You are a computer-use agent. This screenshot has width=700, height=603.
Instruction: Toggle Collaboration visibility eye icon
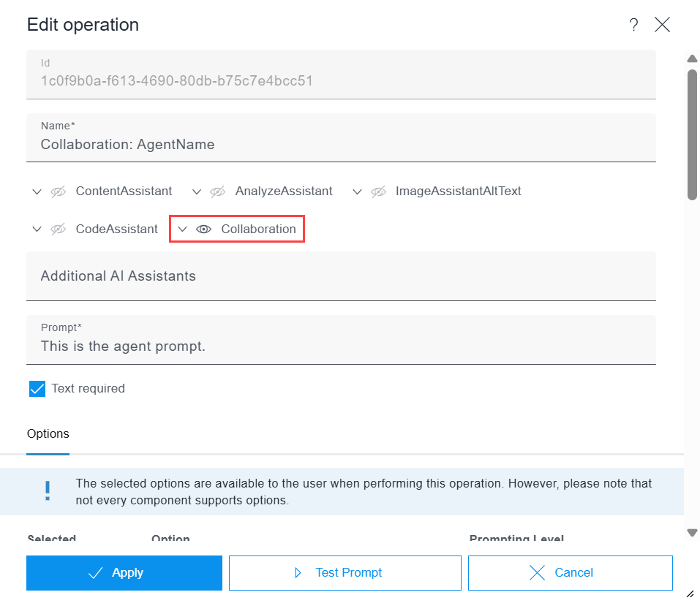click(x=204, y=230)
